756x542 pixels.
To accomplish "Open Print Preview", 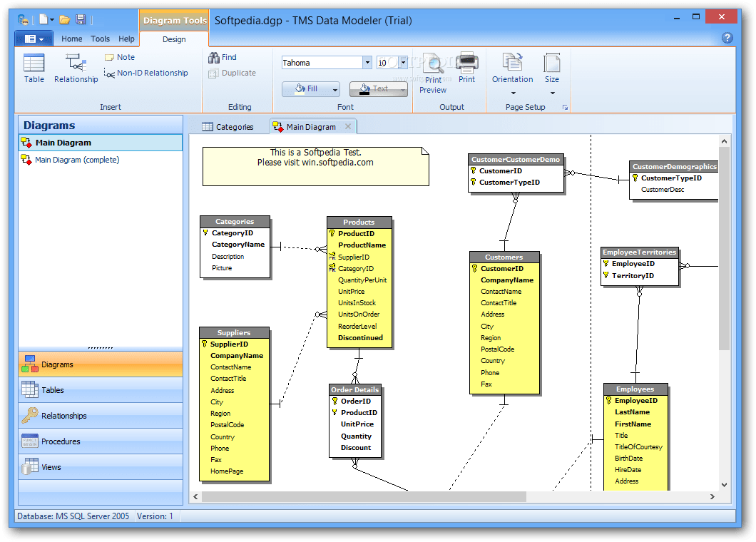I will (433, 71).
